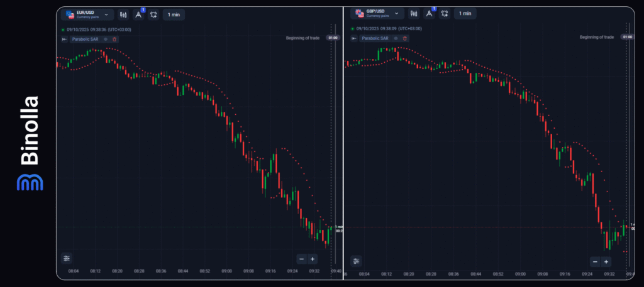Open the EUR/USD currency pair dropdown
644x287 pixels.
tap(87, 14)
